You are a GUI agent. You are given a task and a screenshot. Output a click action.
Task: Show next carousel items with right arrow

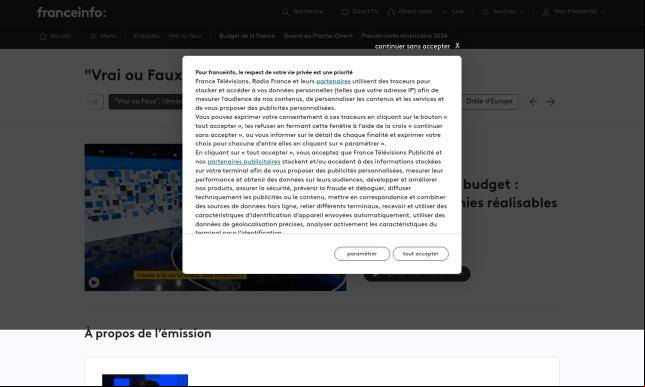551,102
